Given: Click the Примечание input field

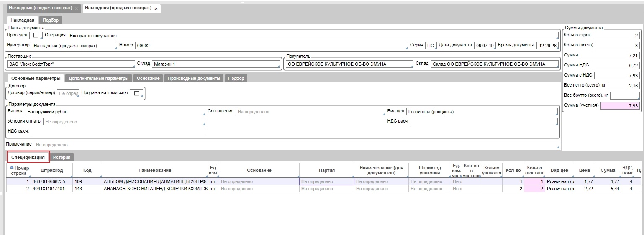Looking at the screenshot, I should pyautogui.click(x=296, y=145).
